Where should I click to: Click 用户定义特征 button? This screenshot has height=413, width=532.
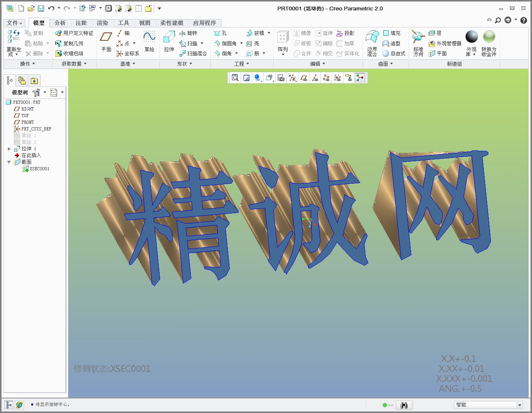74,33
